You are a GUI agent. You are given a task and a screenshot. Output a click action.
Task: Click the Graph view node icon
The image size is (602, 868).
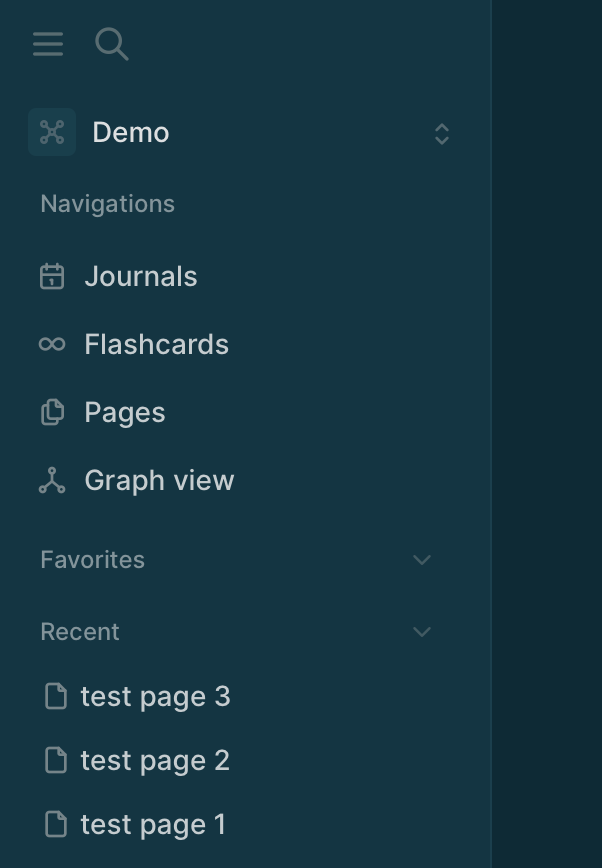(x=52, y=480)
